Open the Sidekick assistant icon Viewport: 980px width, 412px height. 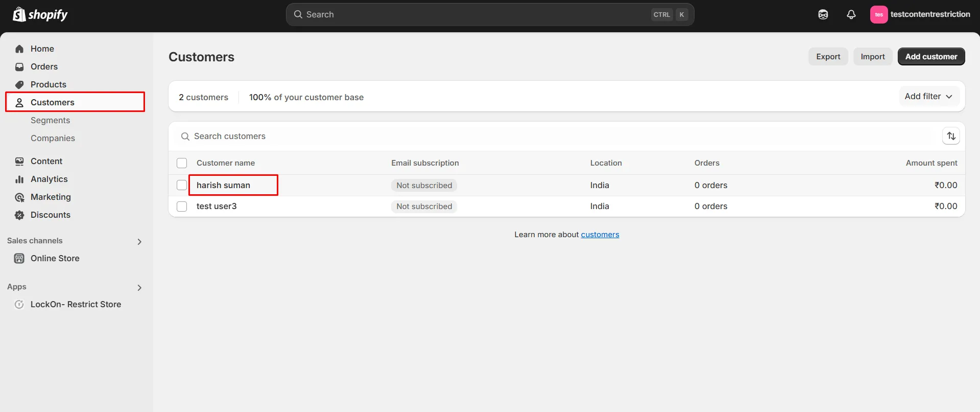pyautogui.click(x=823, y=14)
